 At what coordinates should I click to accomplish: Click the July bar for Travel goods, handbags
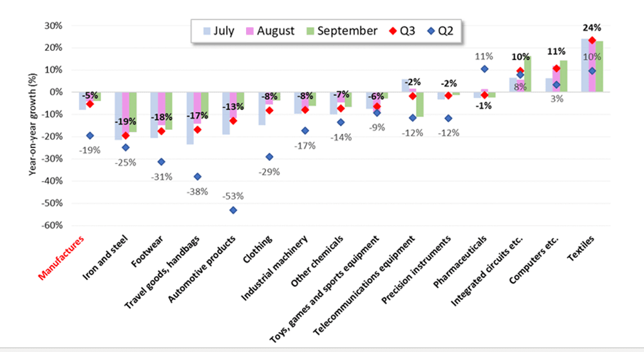(190, 118)
